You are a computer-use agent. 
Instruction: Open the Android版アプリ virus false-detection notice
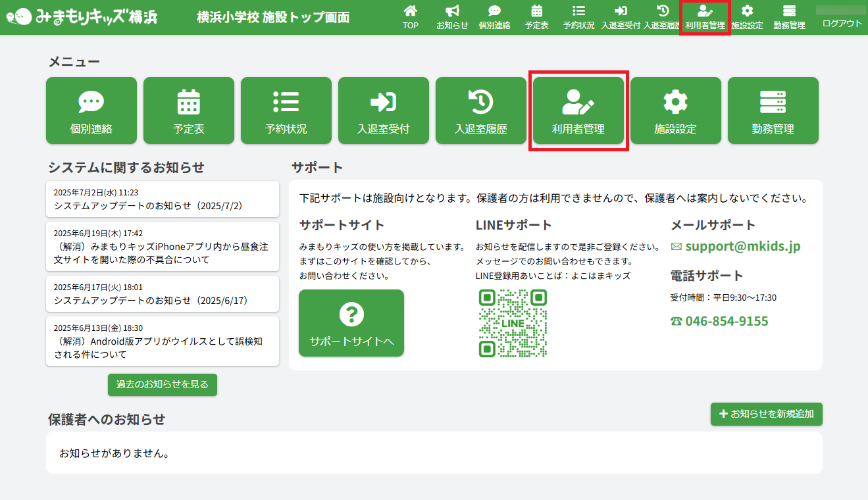pyautogui.click(x=163, y=341)
